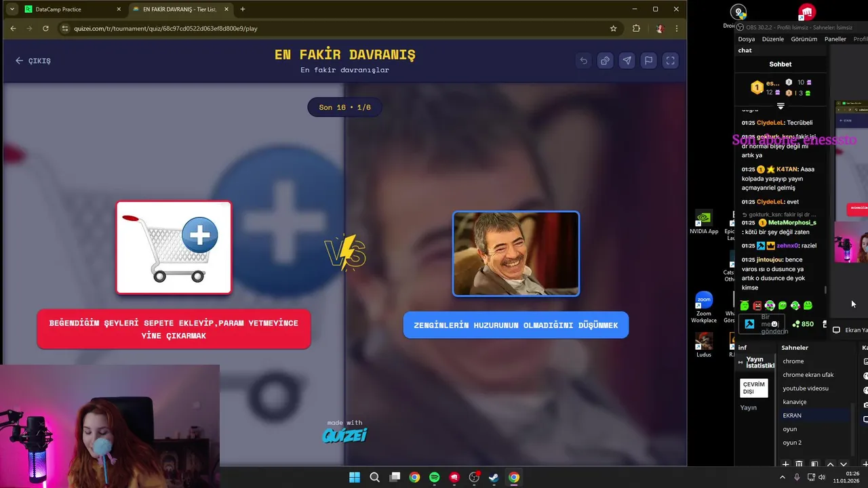Show hidden system tray icons chevron

(783, 477)
